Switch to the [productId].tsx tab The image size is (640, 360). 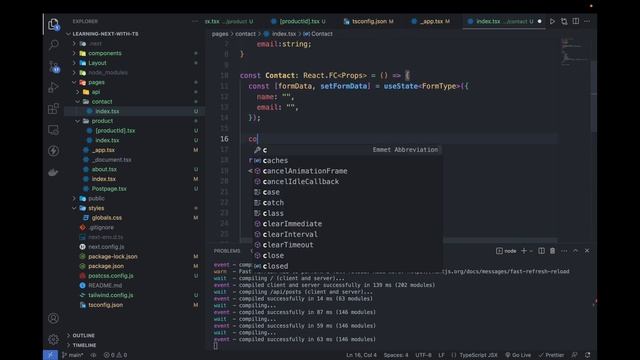coord(299,21)
